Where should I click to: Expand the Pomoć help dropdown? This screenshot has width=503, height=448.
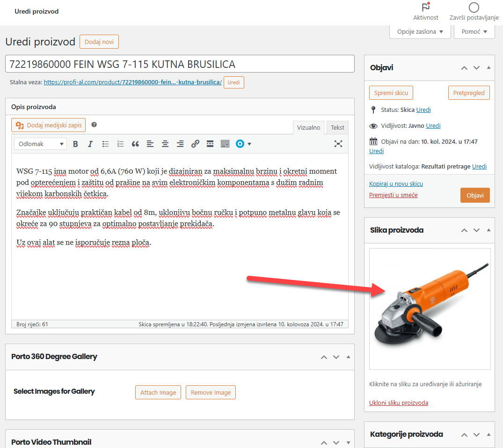click(x=474, y=32)
